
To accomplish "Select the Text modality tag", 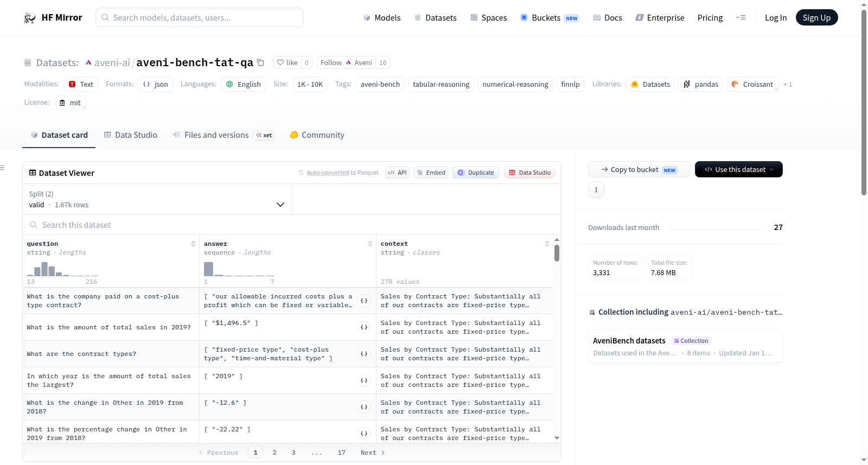I will pos(81,85).
